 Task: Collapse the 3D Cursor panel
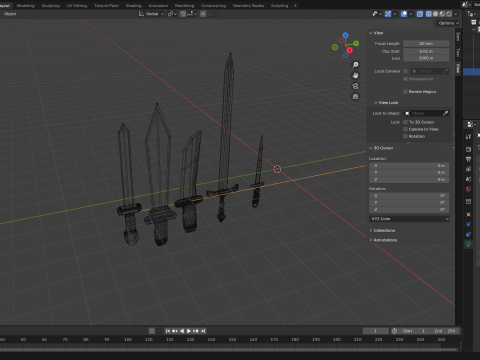(x=381, y=148)
